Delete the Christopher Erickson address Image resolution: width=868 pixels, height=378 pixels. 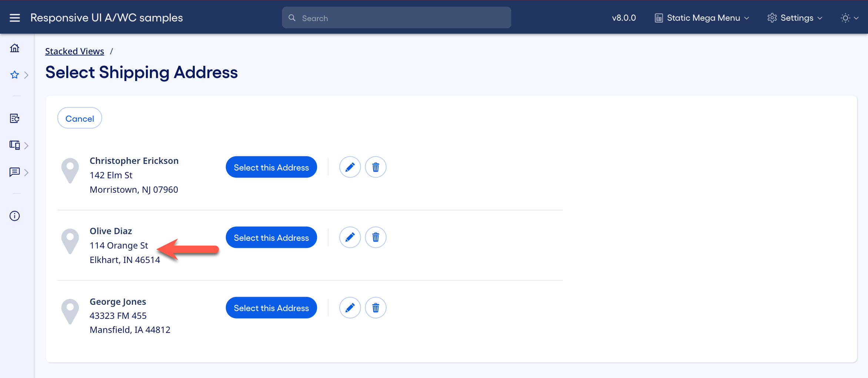pos(375,167)
